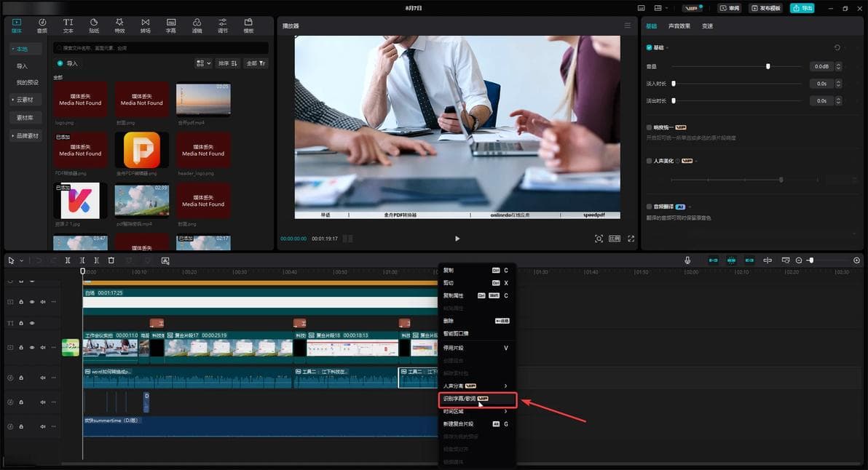Open the 全部 filter dropdown

(x=256, y=63)
